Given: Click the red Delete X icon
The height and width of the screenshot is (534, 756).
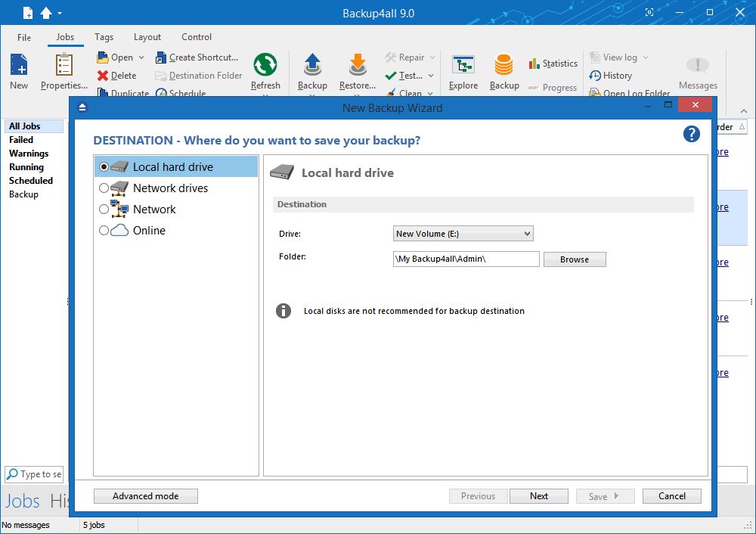Looking at the screenshot, I should point(102,76).
